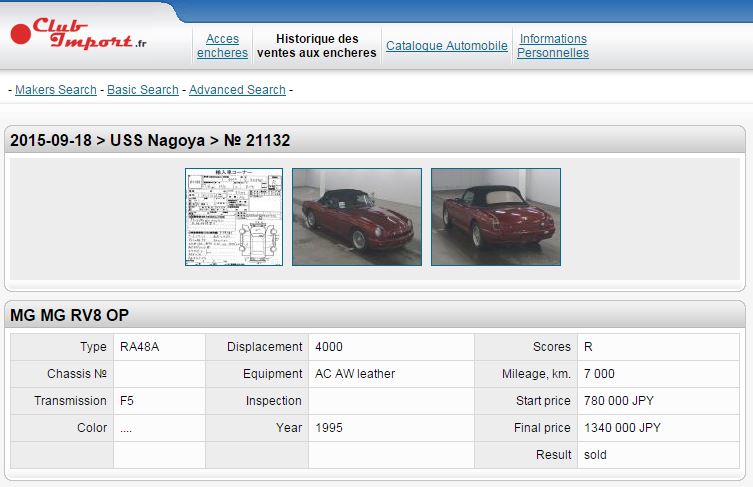
Task: Select Historique des ventes aux encheres tab
Action: click(317, 46)
